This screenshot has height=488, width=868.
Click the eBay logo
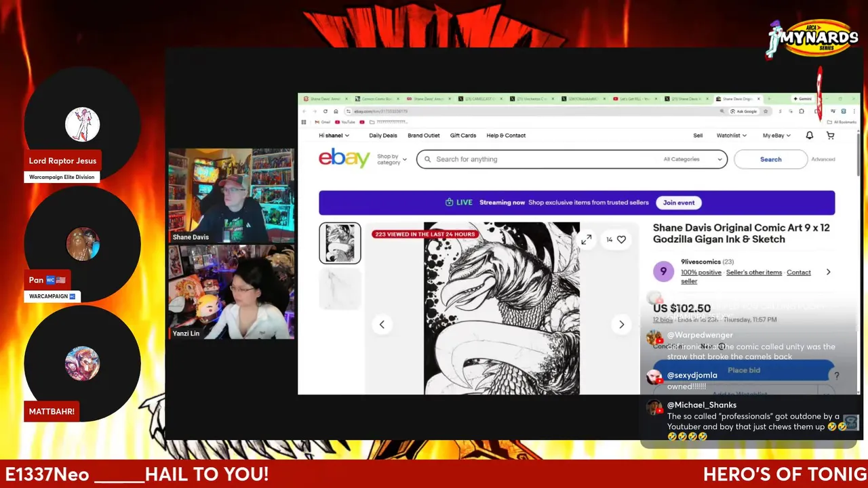344,159
